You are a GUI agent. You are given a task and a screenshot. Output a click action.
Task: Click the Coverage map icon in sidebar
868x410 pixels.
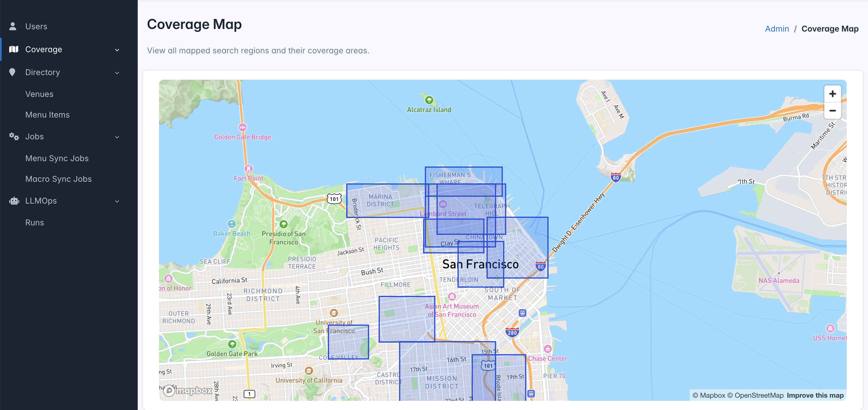(13, 49)
